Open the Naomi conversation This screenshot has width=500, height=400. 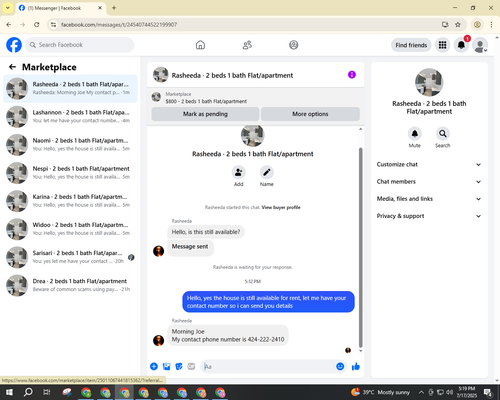tap(70, 145)
